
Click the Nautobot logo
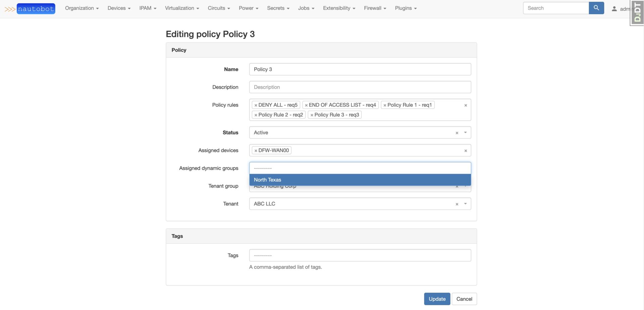(30, 9)
